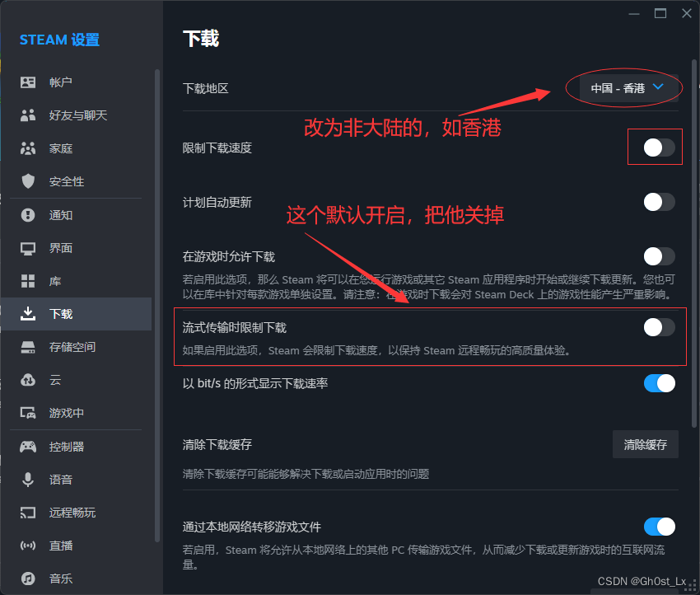Image resolution: width=700 pixels, height=595 pixels.
Task: Open 音乐 music settings icon
Action: [x=29, y=578]
